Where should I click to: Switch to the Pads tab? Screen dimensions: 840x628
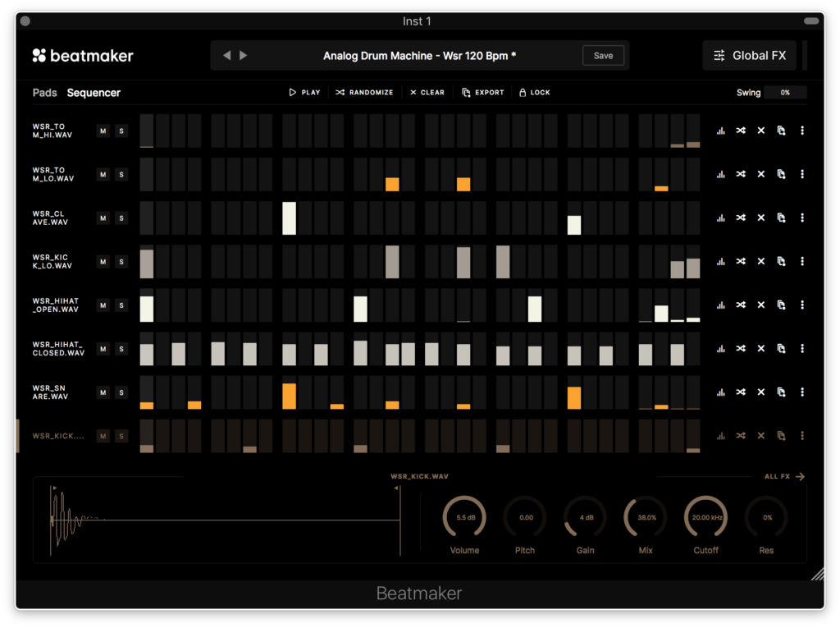pyautogui.click(x=44, y=93)
